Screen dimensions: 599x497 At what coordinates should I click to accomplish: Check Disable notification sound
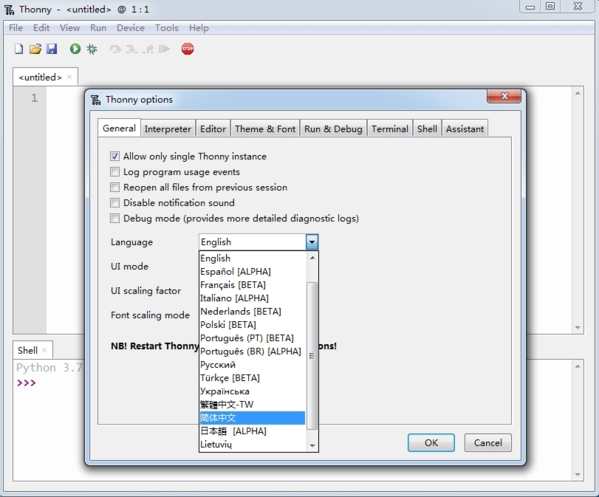click(x=115, y=202)
